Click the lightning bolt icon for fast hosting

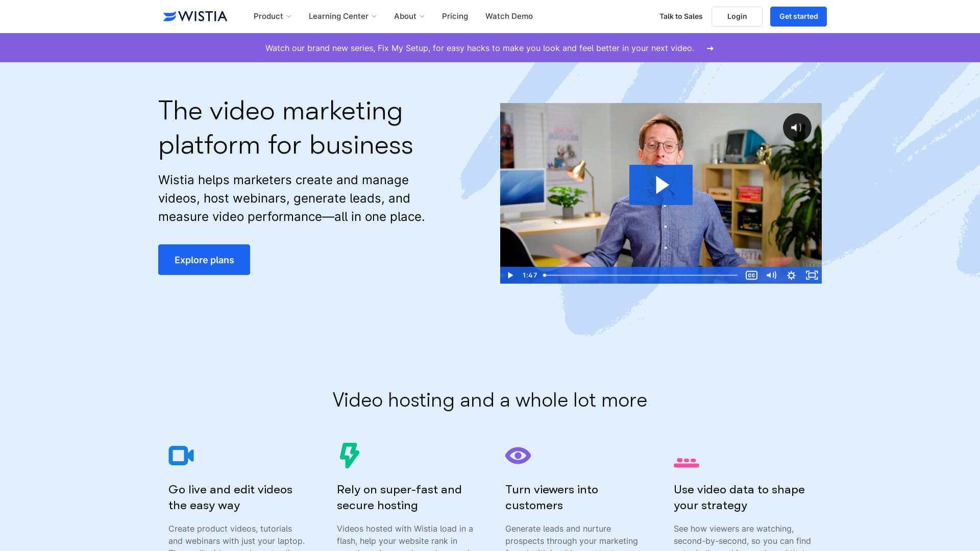click(x=349, y=455)
